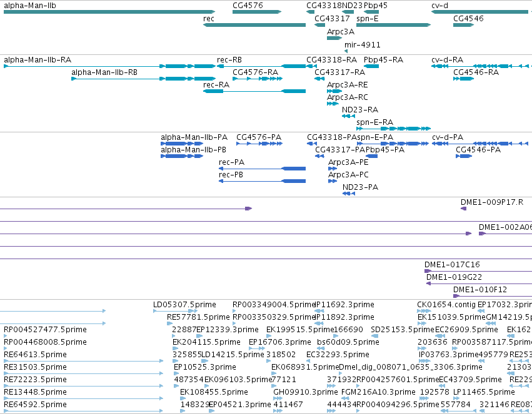Select the Arpc3A-PC protein label
Viewport: 532px width, 414px height.
348,175
